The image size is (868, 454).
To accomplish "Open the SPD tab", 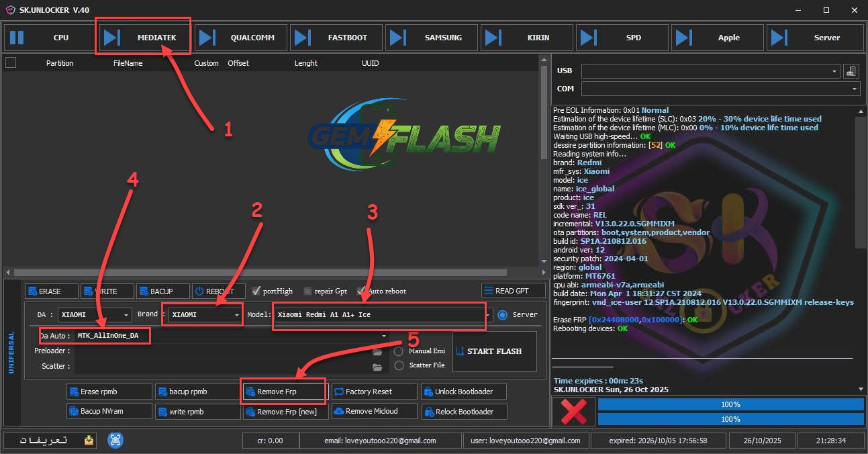I will click(x=622, y=38).
